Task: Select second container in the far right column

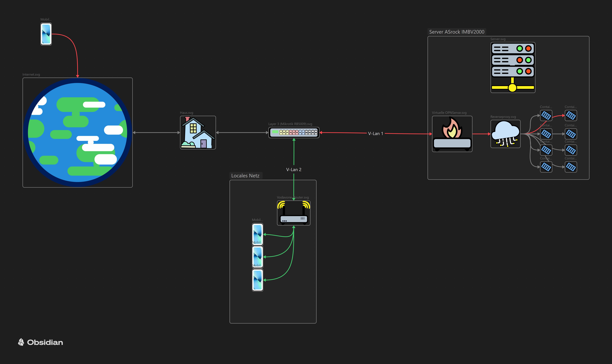Action: 571,134
